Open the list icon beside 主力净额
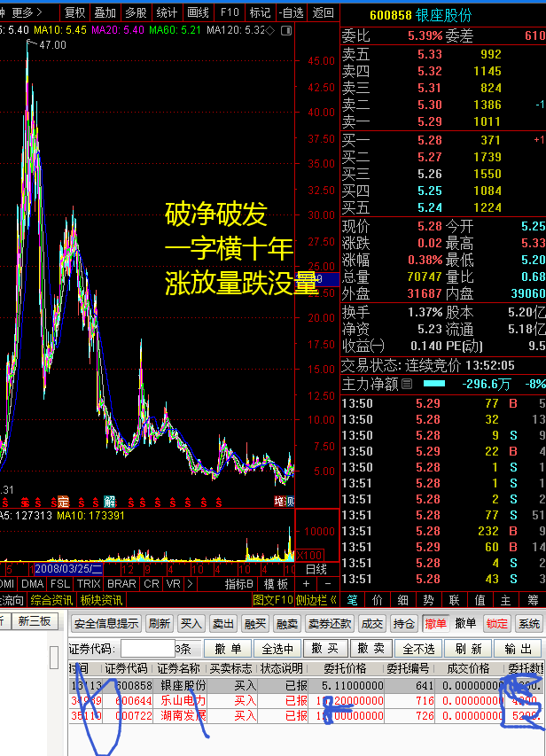Image resolution: width=546 pixels, height=756 pixels. click(x=407, y=384)
